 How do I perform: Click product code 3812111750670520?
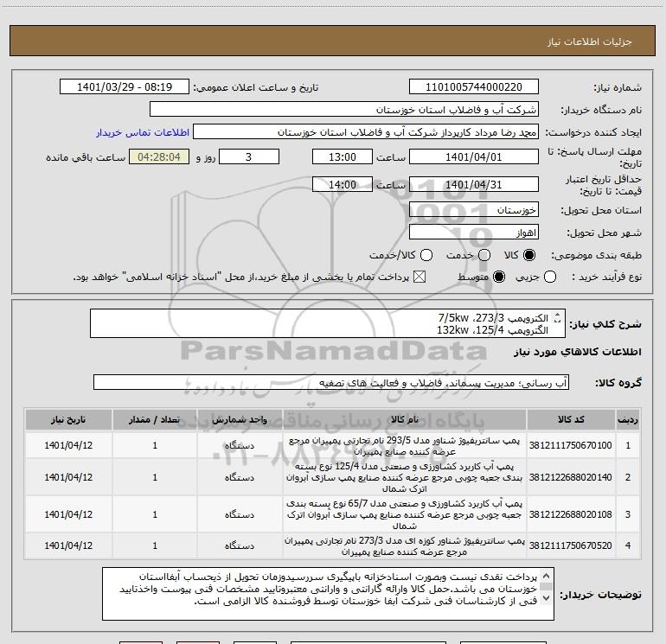click(571, 545)
